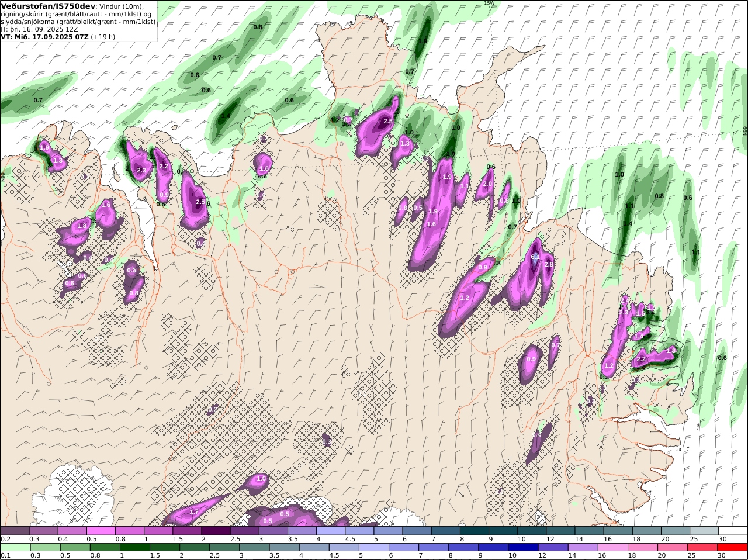
Task: Click the 'IT: þri. 16. 09. 2025 12Z' initial time
Action: click(x=39, y=29)
